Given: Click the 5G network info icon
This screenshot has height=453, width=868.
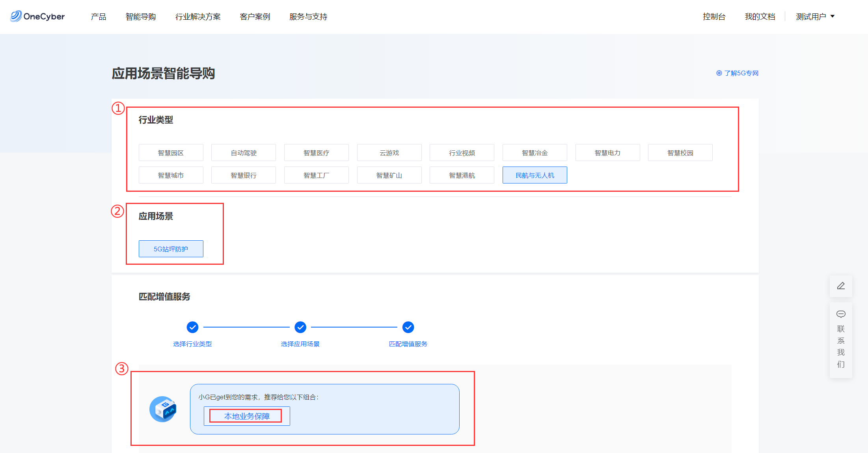Looking at the screenshot, I should [x=719, y=73].
